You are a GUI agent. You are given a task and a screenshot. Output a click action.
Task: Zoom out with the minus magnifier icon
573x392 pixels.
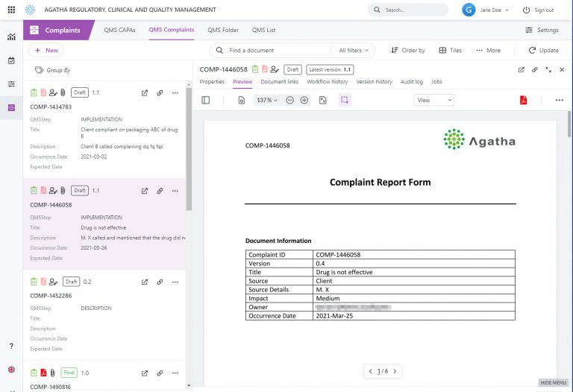289,100
